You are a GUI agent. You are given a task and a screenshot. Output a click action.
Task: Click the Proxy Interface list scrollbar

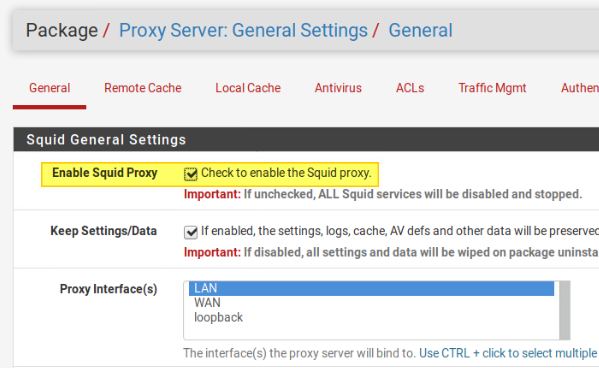[x=565, y=310]
